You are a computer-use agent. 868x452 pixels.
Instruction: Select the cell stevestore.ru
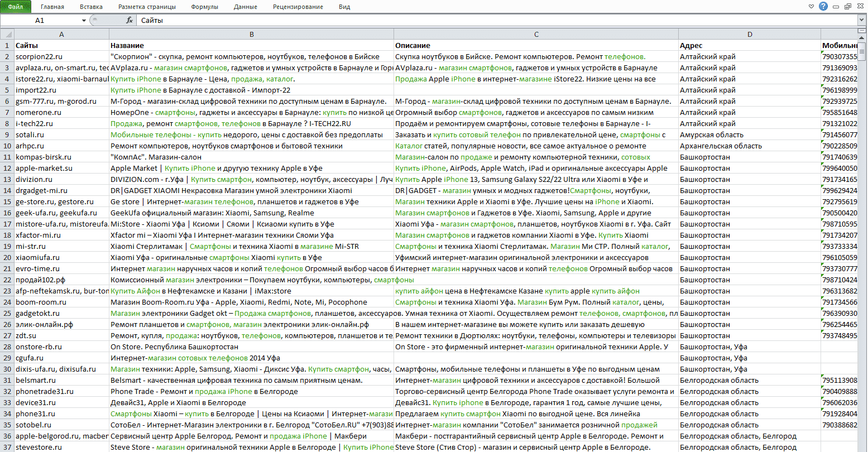click(x=61, y=447)
